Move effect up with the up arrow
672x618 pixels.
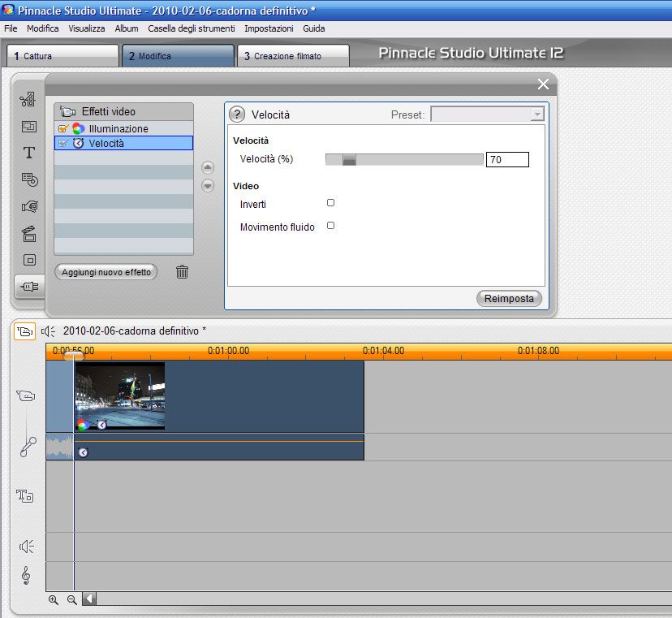(x=208, y=167)
